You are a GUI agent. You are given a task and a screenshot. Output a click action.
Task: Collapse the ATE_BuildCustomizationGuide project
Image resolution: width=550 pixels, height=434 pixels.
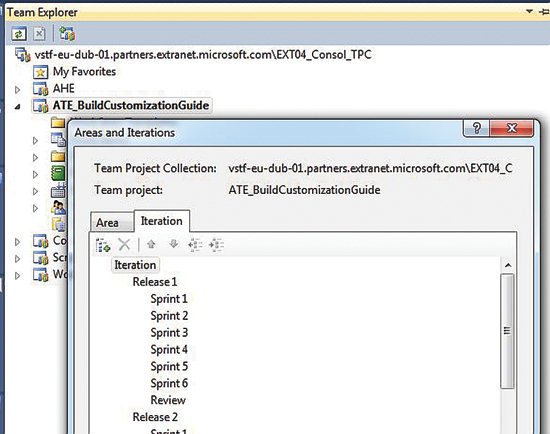[x=18, y=107]
